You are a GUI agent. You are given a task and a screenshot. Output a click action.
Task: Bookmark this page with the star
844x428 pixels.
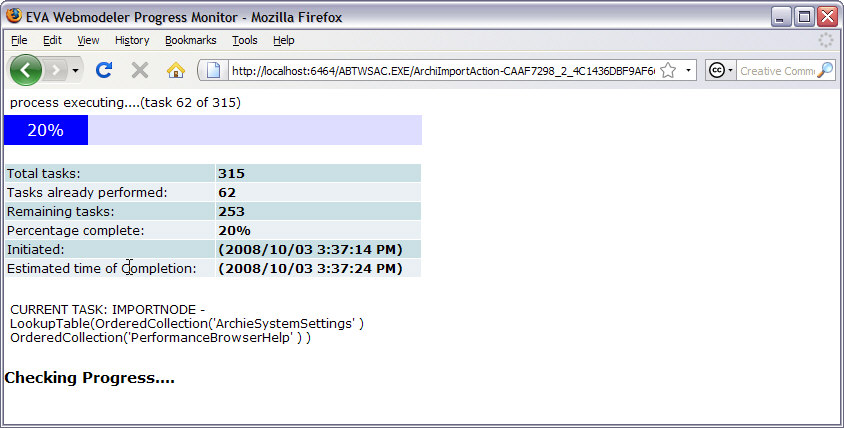pos(668,70)
